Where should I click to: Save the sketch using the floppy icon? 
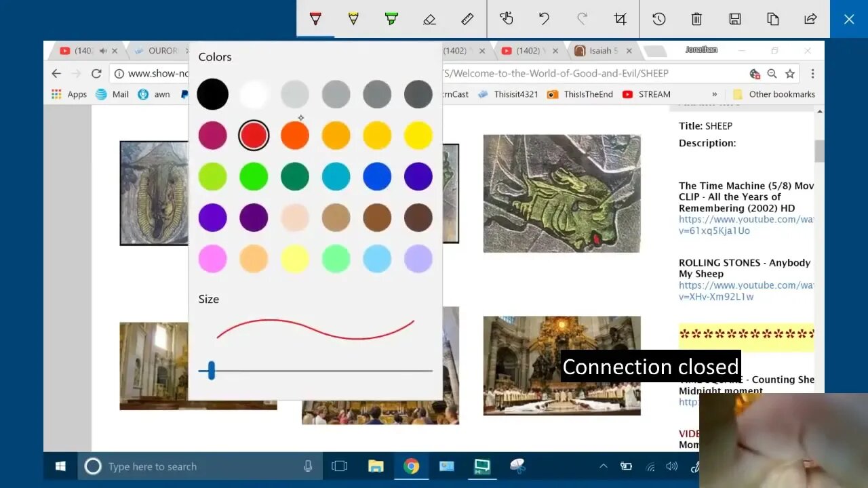pos(735,19)
